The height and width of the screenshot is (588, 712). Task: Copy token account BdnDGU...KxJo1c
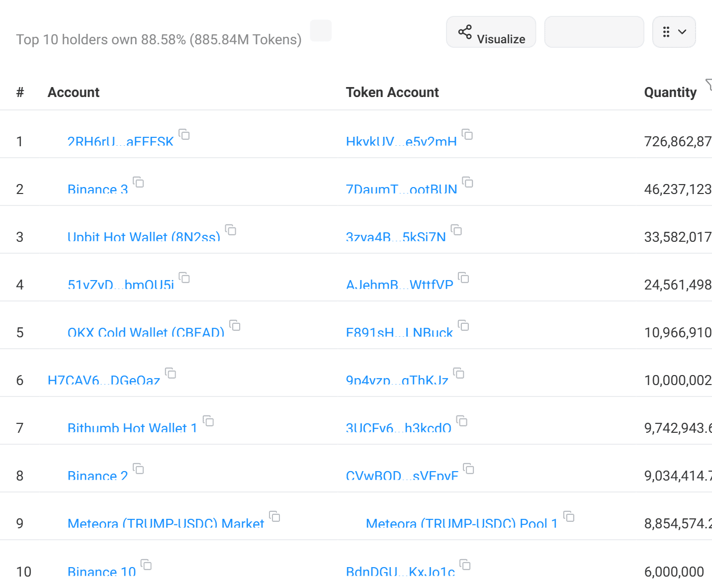click(465, 565)
